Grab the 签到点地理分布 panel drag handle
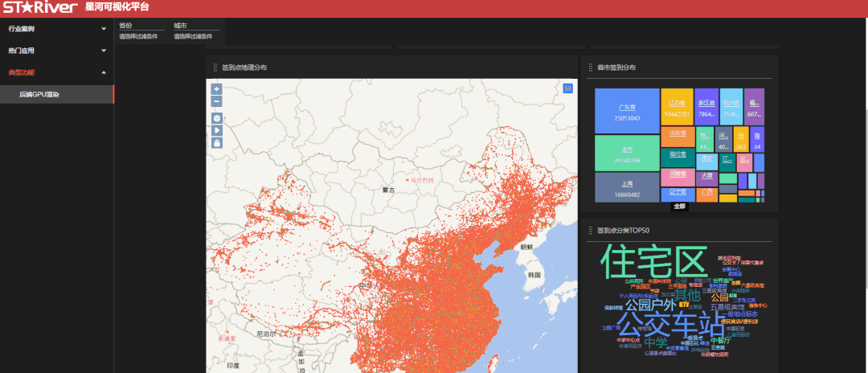The height and width of the screenshot is (373, 868). click(x=215, y=68)
